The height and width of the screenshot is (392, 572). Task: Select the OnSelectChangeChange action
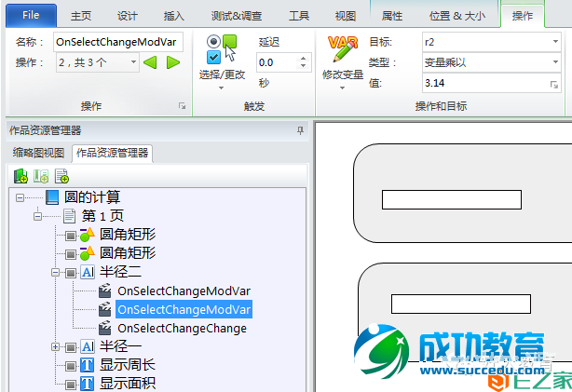[x=182, y=328]
